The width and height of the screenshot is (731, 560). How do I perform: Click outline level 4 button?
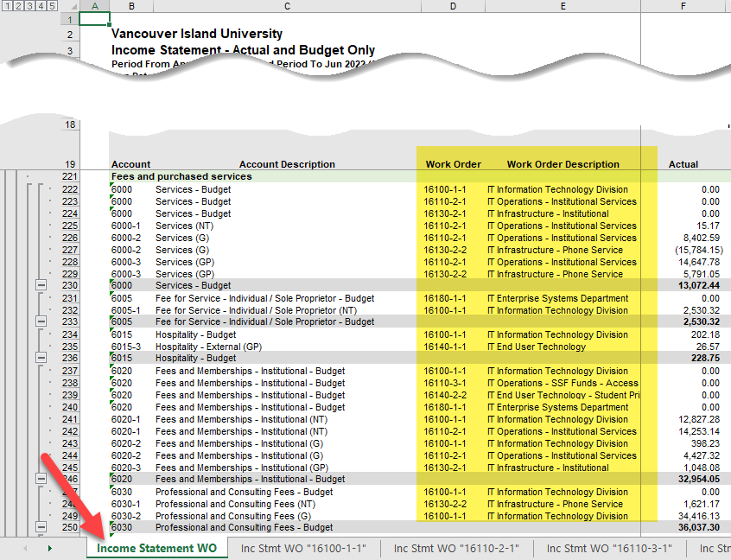click(40, 5)
